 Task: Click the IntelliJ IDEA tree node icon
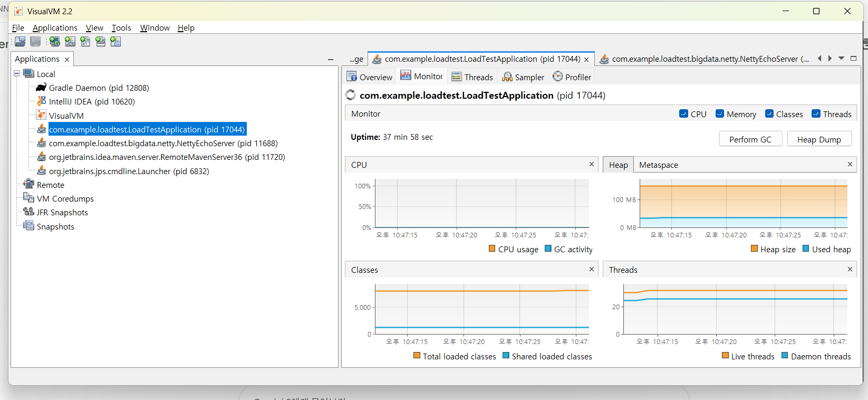coord(41,101)
